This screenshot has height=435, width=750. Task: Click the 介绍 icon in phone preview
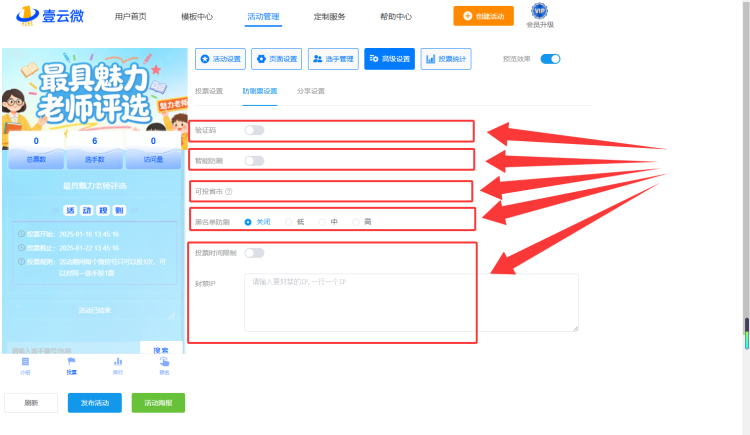point(25,362)
